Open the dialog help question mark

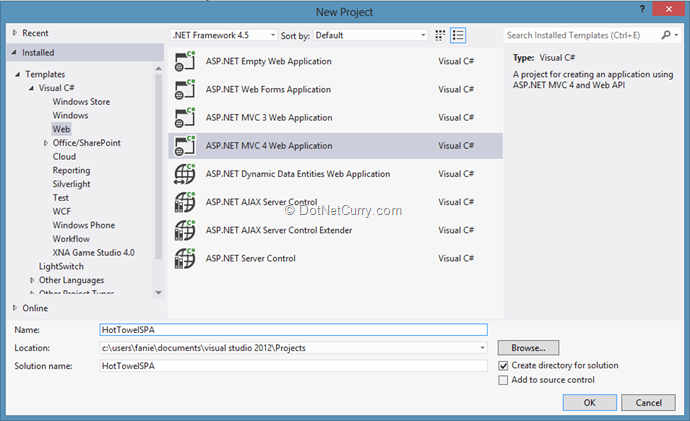[x=642, y=9]
